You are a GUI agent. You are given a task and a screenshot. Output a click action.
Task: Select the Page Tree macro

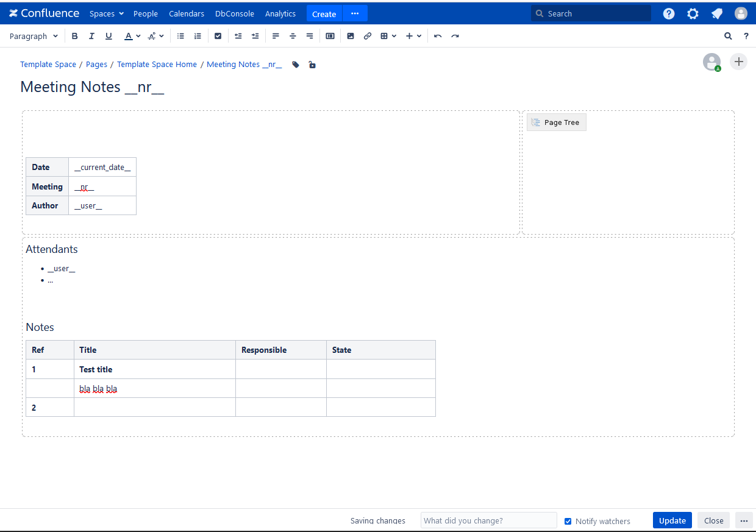pos(556,122)
